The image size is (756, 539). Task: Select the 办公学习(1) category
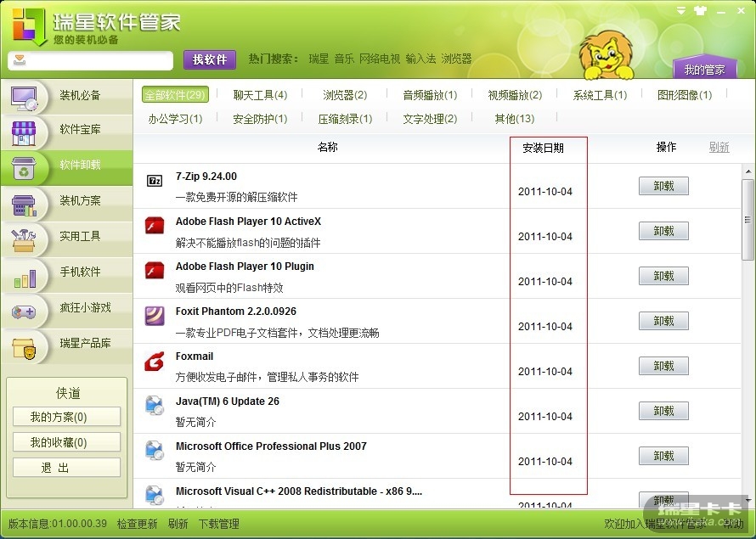[175, 119]
